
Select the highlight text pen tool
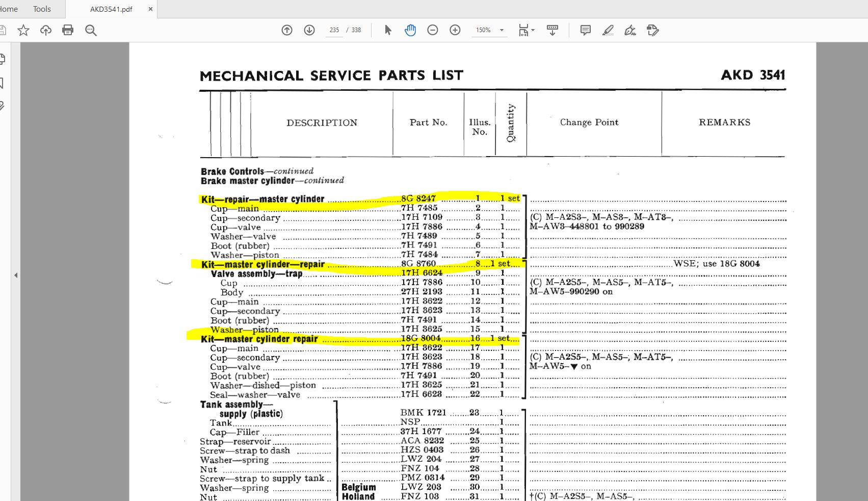coord(608,30)
